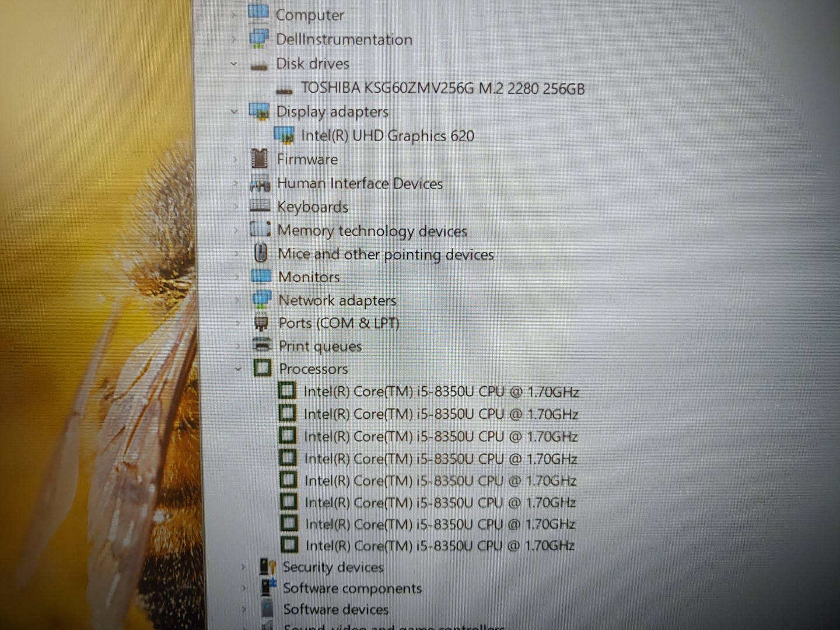
Task: Expand the Ports (COM & LPT) arrow
Action: (x=237, y=323)
